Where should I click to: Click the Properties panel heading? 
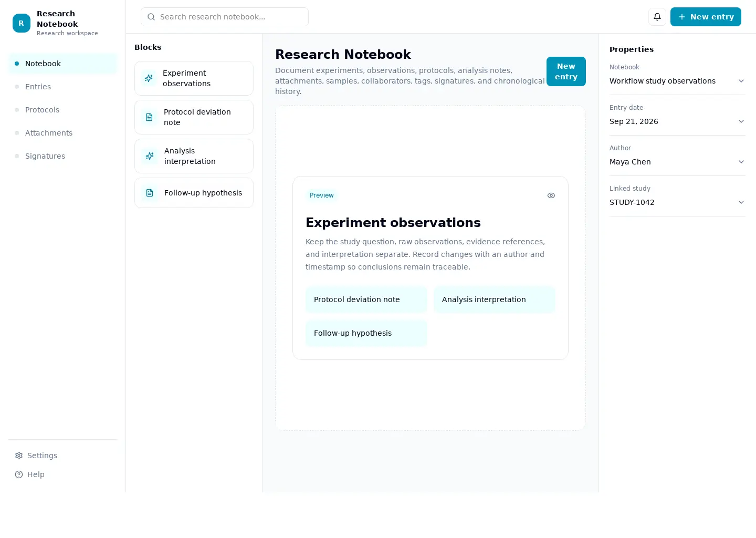pos(632,49)
